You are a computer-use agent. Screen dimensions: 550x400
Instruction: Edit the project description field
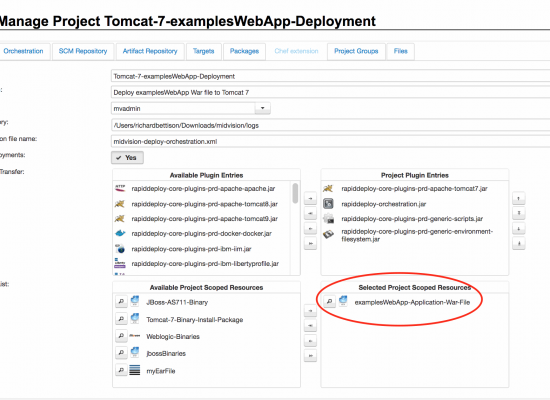[x=330, y=92]
